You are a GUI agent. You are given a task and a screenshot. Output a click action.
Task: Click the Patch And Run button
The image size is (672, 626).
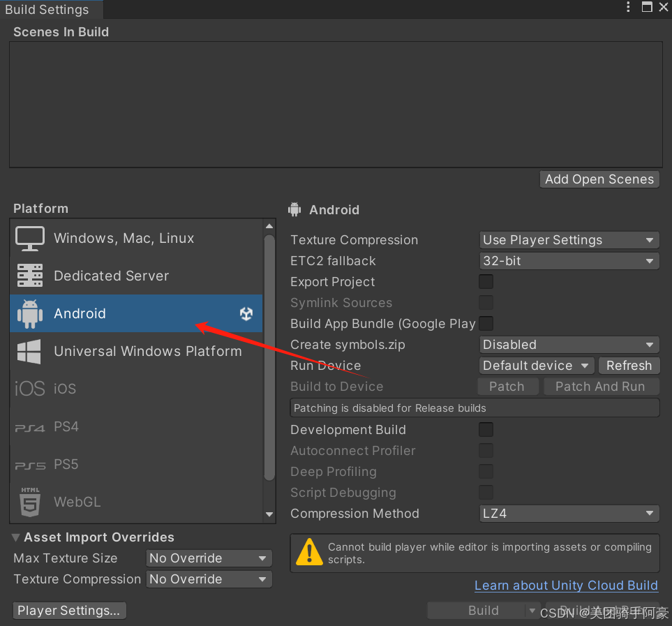pyautogui.click(x=601, y=387)
